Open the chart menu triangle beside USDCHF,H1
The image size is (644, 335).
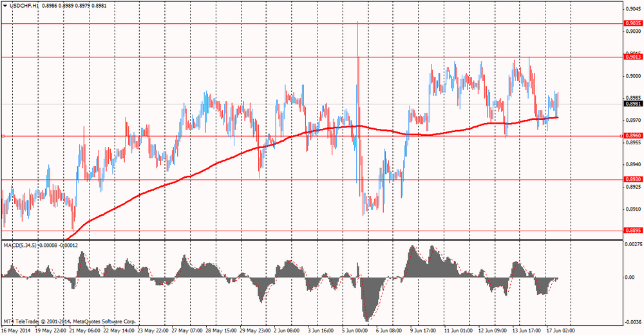coord(5,6)
